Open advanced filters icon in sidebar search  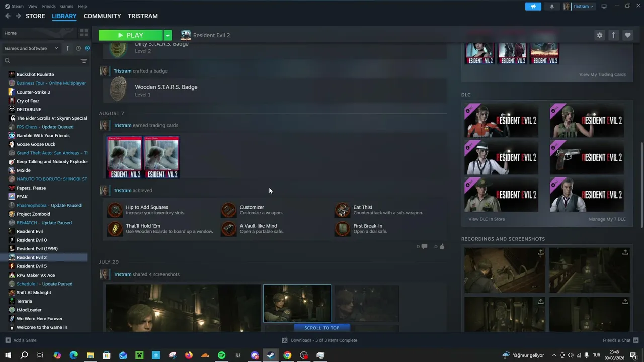[84, 61]
